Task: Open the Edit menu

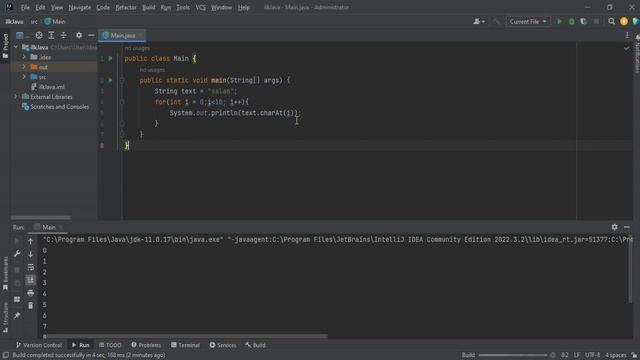Action: pyautogui.click(x=40, y=7)
